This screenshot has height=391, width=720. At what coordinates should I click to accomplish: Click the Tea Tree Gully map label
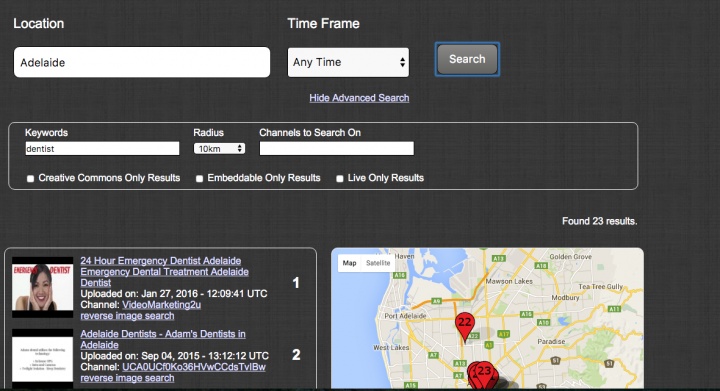[600, 286]
